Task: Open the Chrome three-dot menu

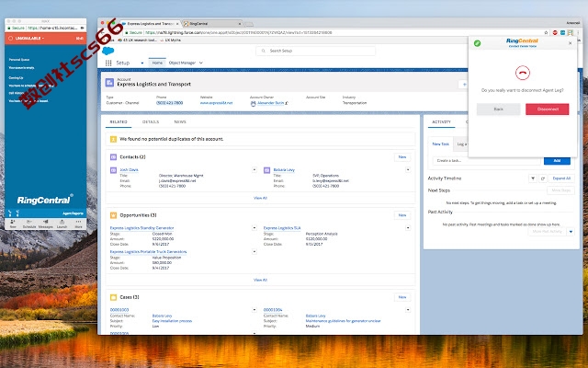Action: pos(578,33)
